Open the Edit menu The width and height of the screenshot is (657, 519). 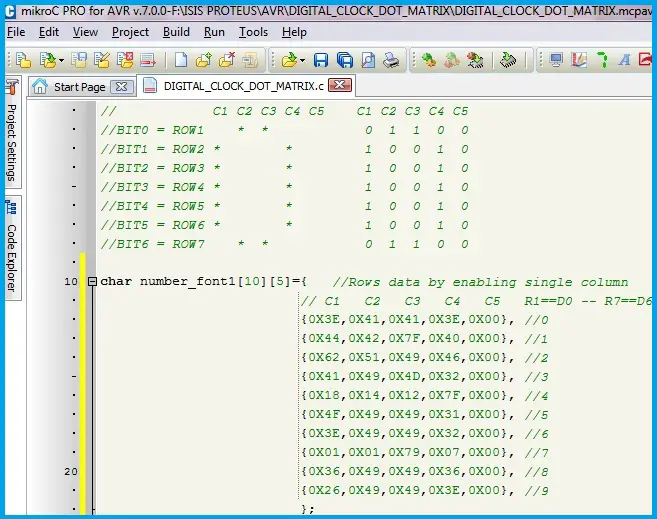pos(49,32)
